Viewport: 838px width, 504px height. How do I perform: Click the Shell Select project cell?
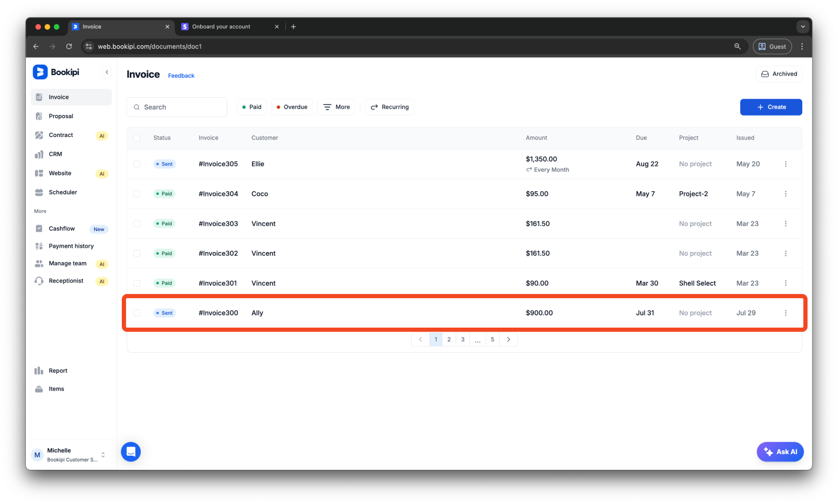click(697, 283)
